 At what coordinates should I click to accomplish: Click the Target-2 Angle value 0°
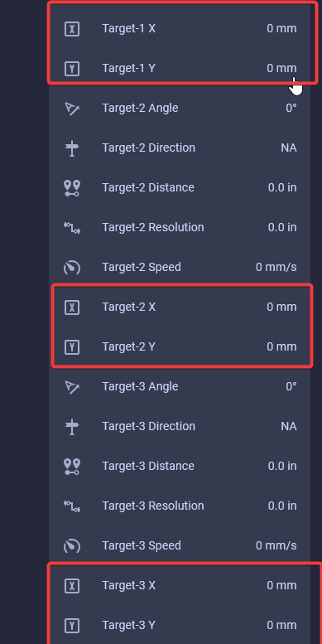point(291,108)
